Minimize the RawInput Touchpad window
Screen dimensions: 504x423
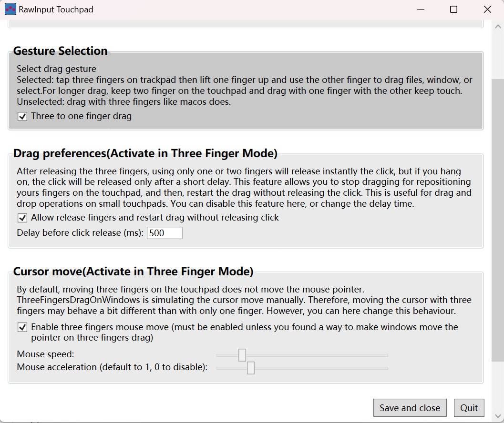tap(421, 9)
